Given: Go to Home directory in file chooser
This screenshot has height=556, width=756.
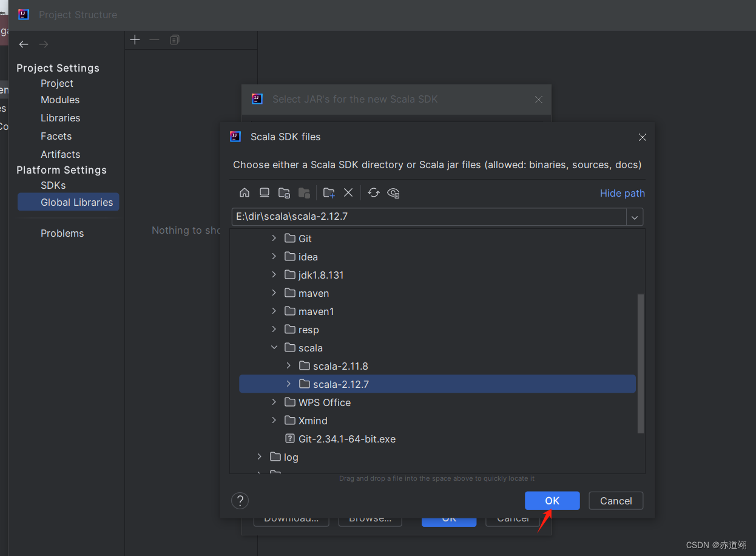Looking at the screenshot, I should click(245, 193).
